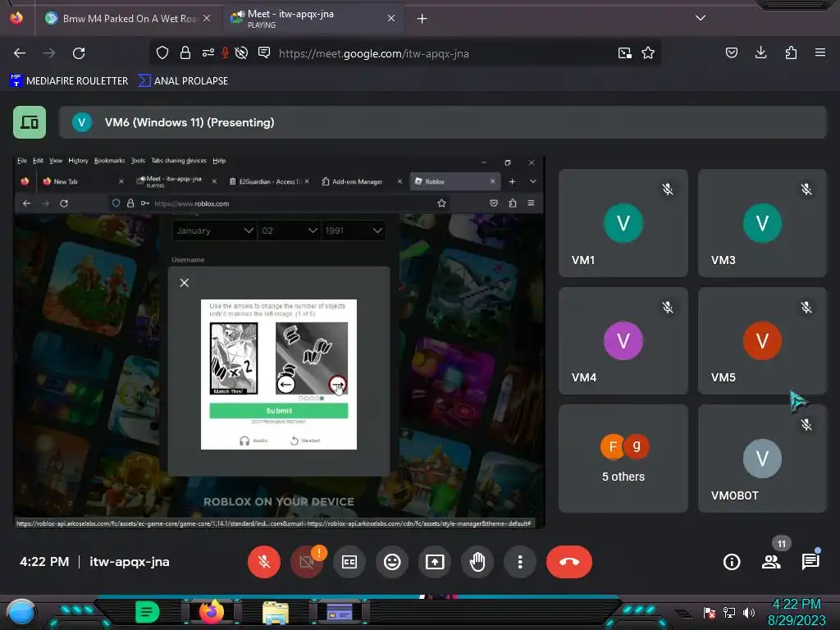Click Firefox on the taskbar

(x=211, y=612)
